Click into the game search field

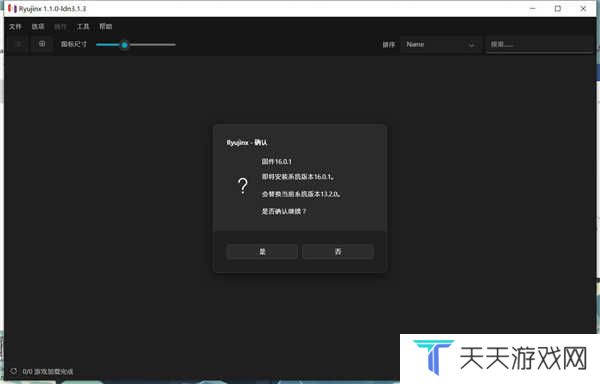coord(539,45)
